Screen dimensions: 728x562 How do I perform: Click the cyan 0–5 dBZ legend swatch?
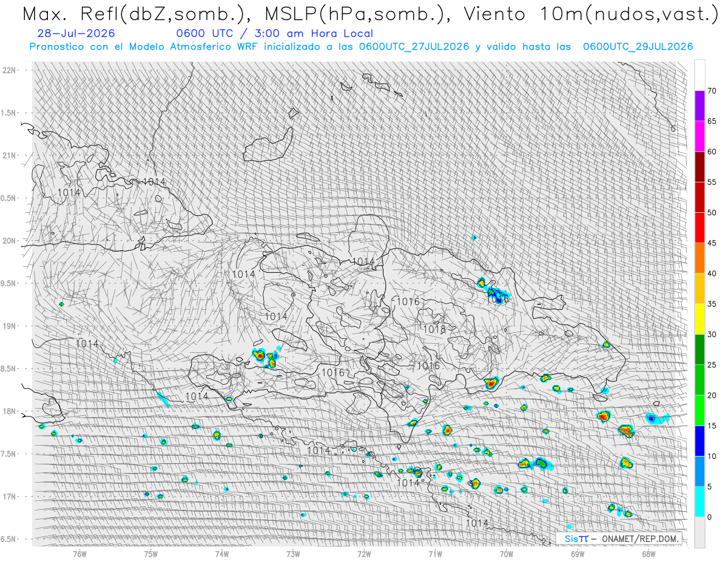[x=699, y=502]
